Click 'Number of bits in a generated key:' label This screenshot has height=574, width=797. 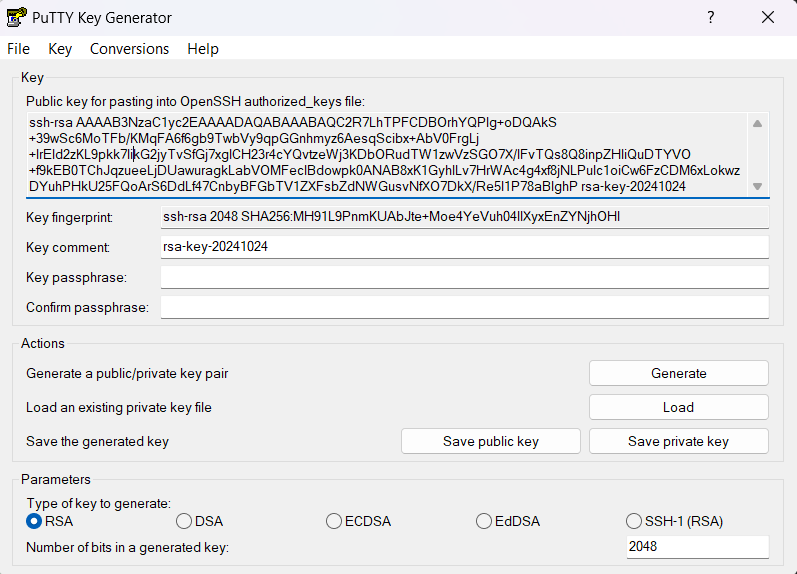click(x=128, y=548)
